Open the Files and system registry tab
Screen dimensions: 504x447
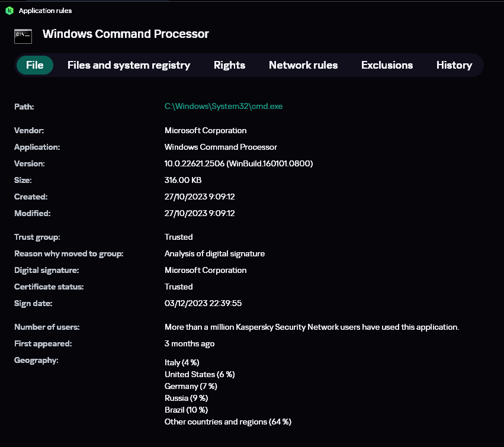tap(129, 65)
